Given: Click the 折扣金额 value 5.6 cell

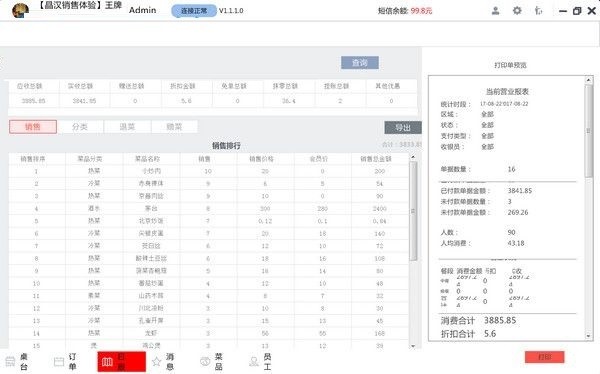Looking at the screenshot, I should 186,101.
